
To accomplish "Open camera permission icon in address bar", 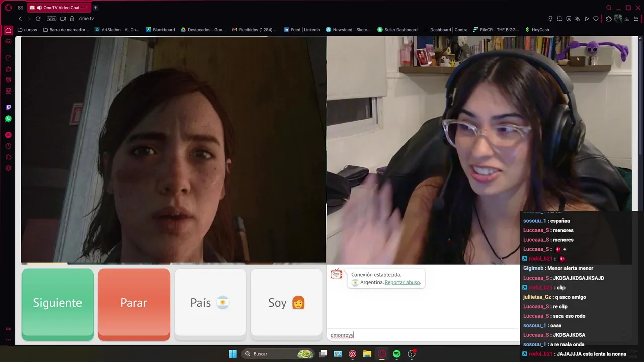I will tap(63, 19).
